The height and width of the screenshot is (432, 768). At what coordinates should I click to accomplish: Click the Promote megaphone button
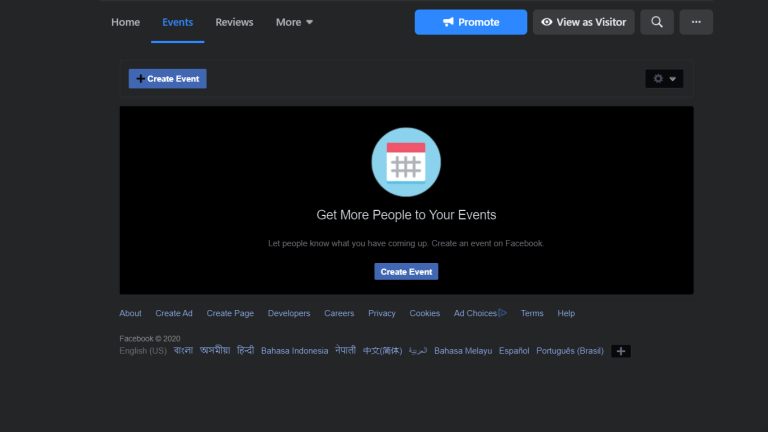click(470, 22)
